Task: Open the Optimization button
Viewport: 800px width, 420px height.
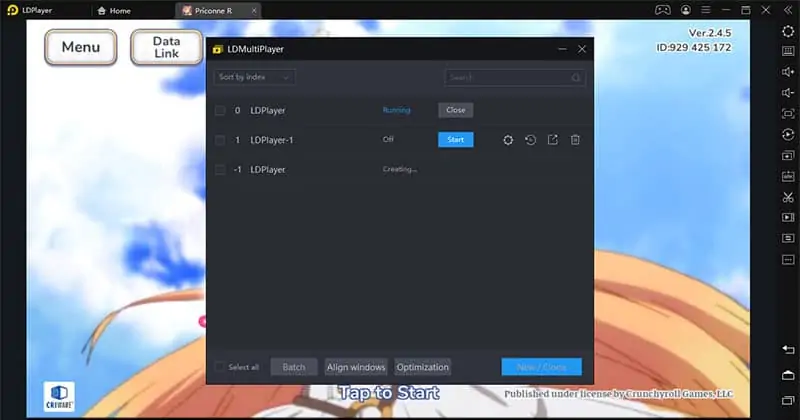Action: 422,367
